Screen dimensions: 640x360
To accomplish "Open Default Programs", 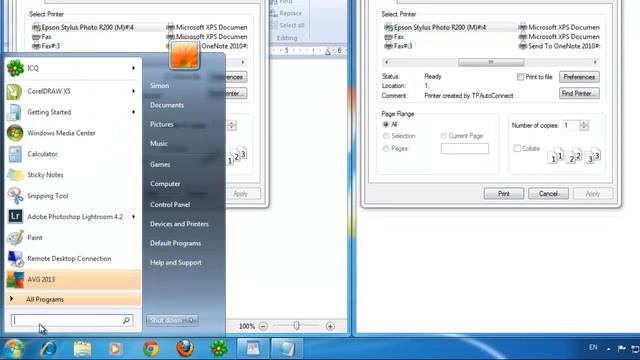I will [176, 243].
